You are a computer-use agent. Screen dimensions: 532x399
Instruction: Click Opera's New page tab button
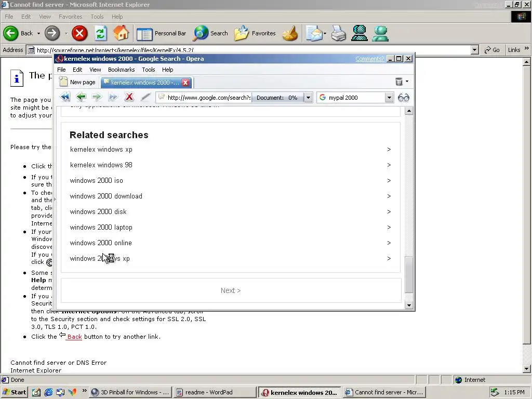point(78,82)
